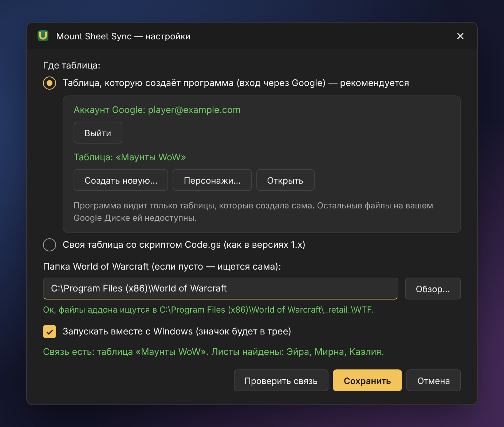Click the Проверить связь button
This screenshot has width=504, height=427.
pyautogui.click(x=281, y=381)
